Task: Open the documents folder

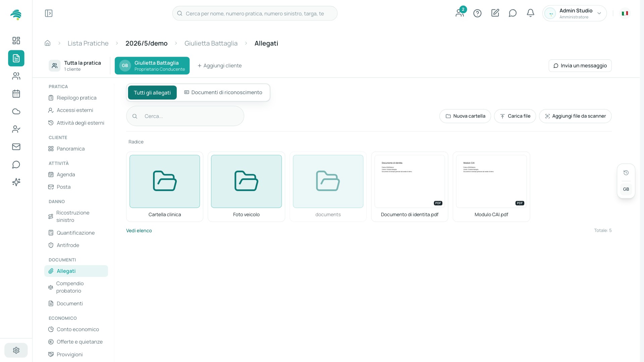Action: pos(328,187)
